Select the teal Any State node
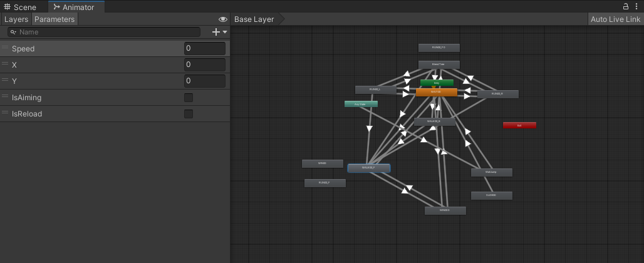This screenshot has width=644, height=263. click(361, 104)
